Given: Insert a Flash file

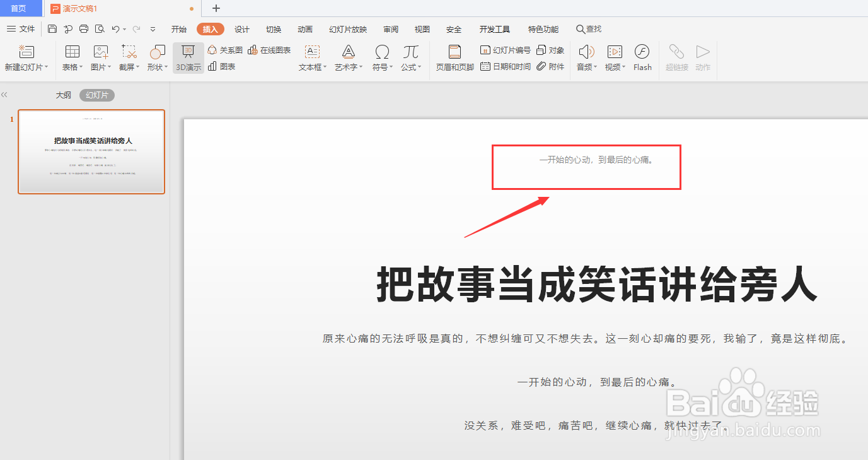Looking at the screenshot, I should 642,57.
